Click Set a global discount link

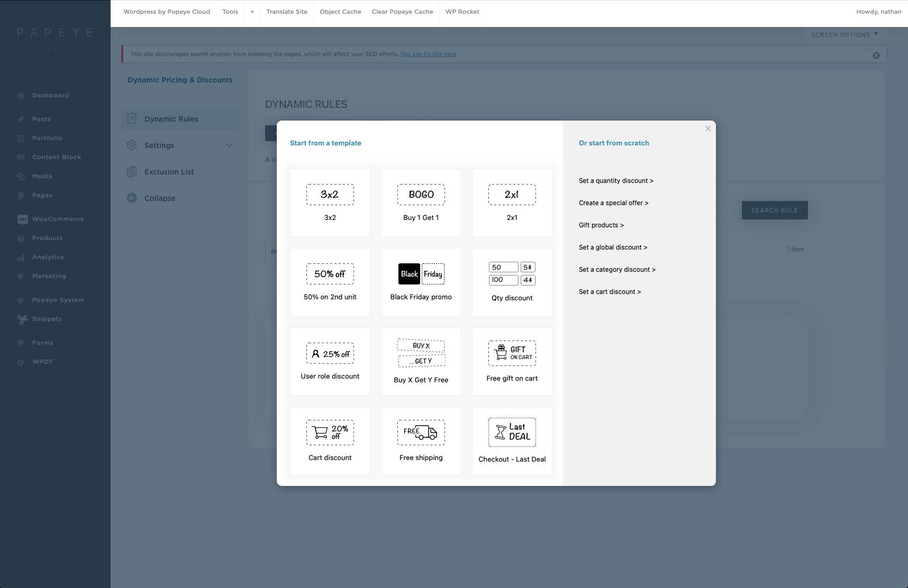pos(613,247)
